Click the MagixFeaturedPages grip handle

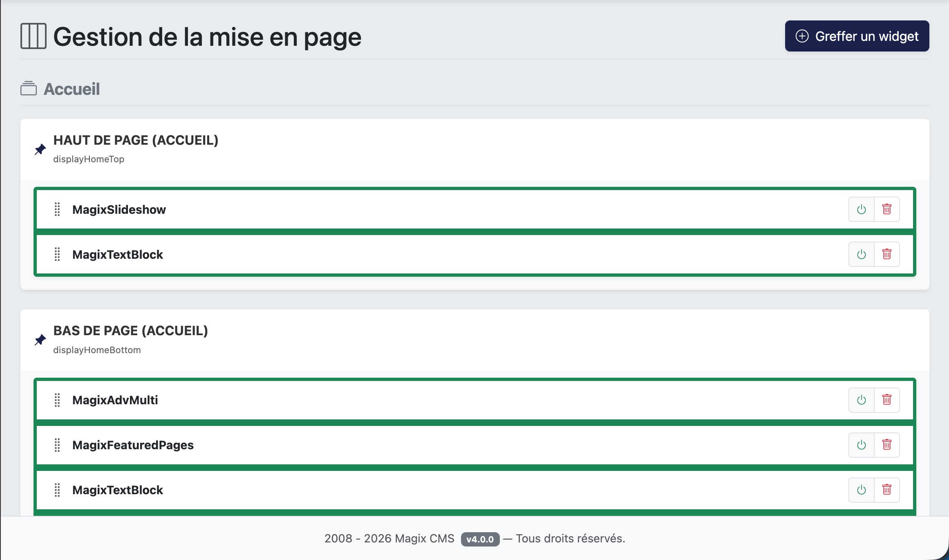point(57,445)
